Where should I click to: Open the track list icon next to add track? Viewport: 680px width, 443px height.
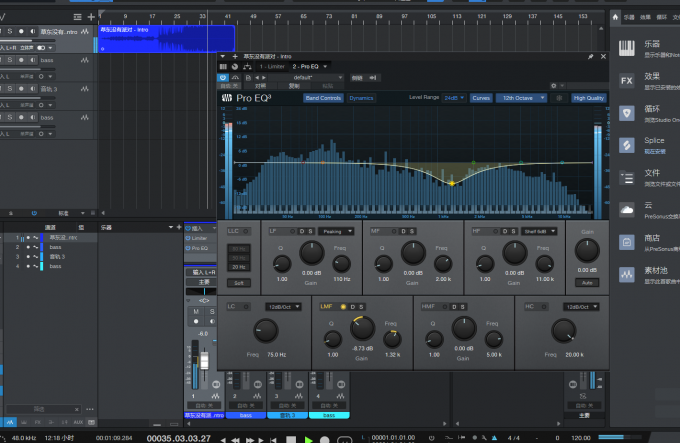(x=78, y=17)
